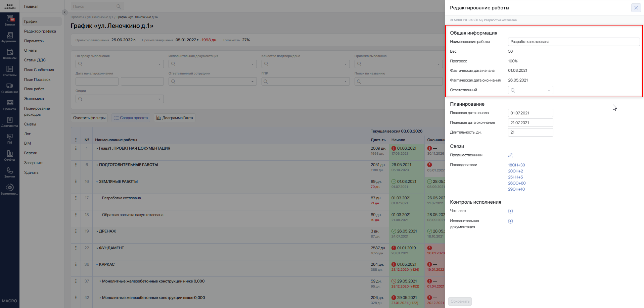Image resolution: width=644 pixels, height=308 pixels.
Task: Click the Наименование работы input field
Action: pos(574,42)
